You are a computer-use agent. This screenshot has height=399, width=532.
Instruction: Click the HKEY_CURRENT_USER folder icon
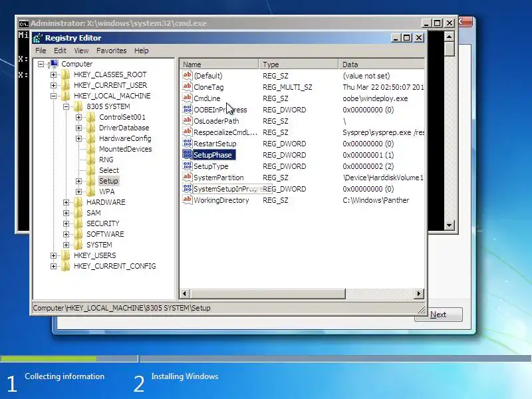pos(66,85)
